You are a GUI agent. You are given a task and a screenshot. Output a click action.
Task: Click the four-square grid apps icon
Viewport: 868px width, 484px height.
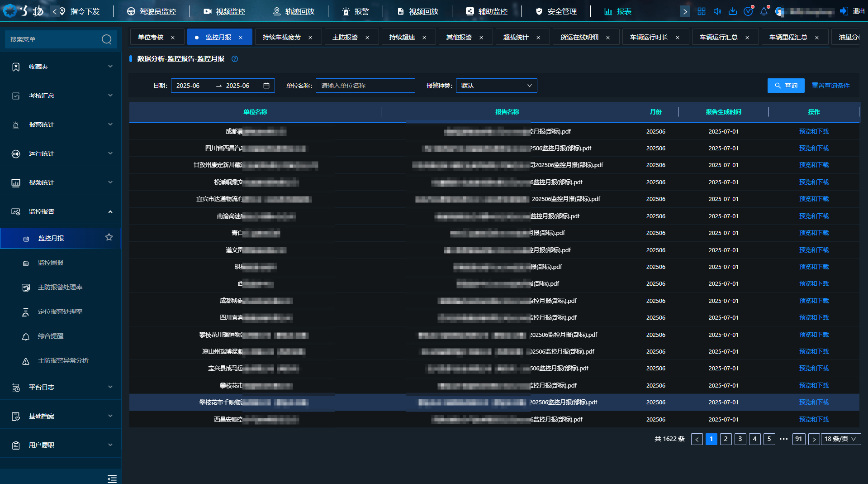[701, 11]
